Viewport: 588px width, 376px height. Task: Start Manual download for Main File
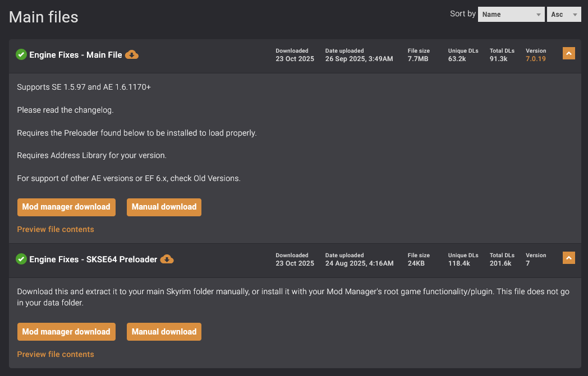click(164, 207)
